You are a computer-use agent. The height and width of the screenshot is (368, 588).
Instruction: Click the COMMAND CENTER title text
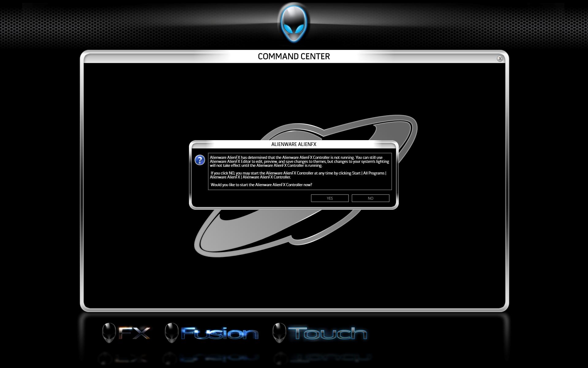point(294,56)
